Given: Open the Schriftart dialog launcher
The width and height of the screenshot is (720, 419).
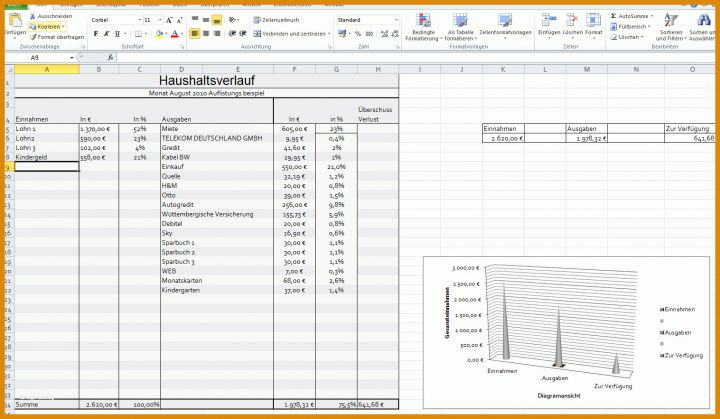Looking at the screenshot, I should tap(182, 47).
